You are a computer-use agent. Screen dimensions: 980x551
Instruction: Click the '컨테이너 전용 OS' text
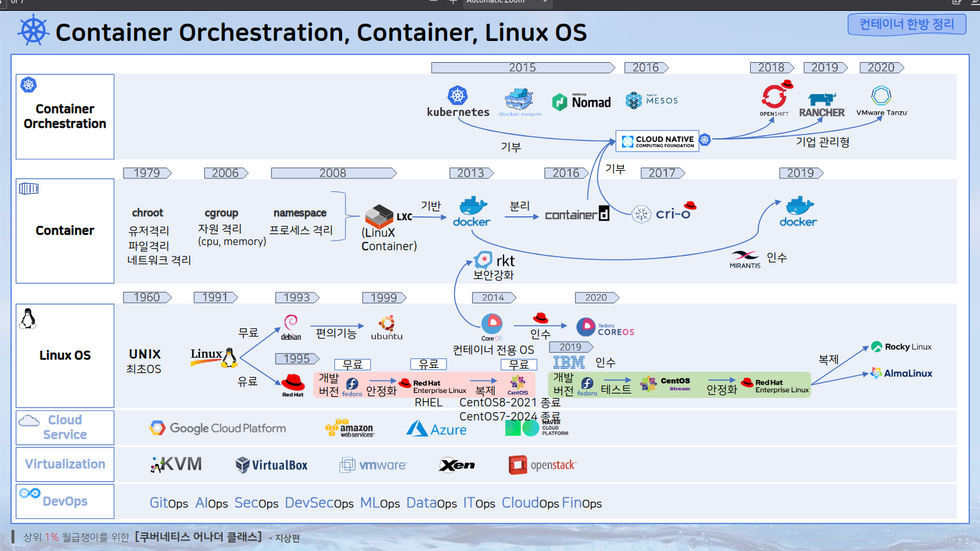[x=493, y=350]
